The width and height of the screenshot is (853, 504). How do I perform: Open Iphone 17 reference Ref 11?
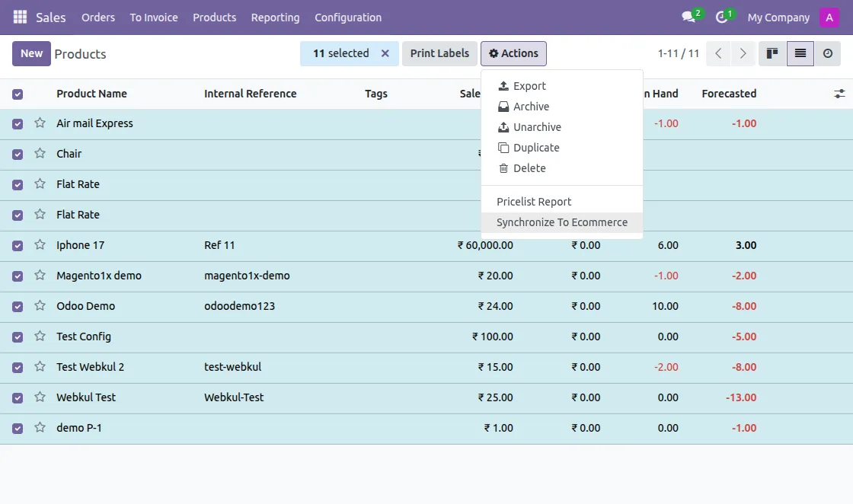click(219, 245)
